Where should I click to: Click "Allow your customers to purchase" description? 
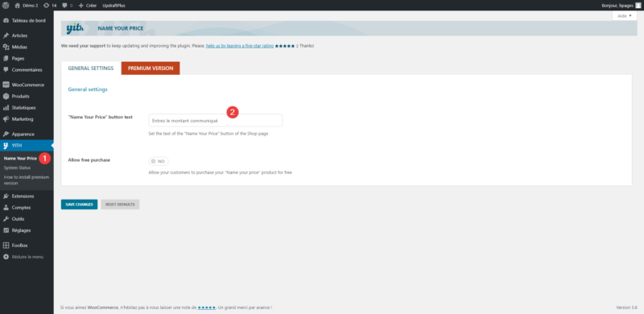pos(220,172)
